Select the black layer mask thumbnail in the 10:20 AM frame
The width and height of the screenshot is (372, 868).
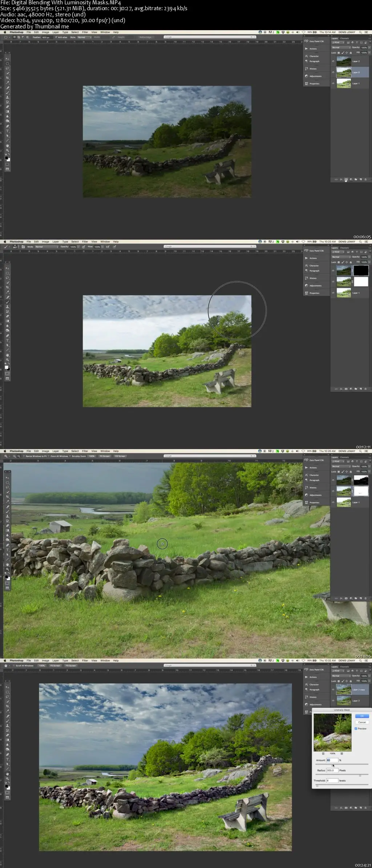click(x=361, y=270)
